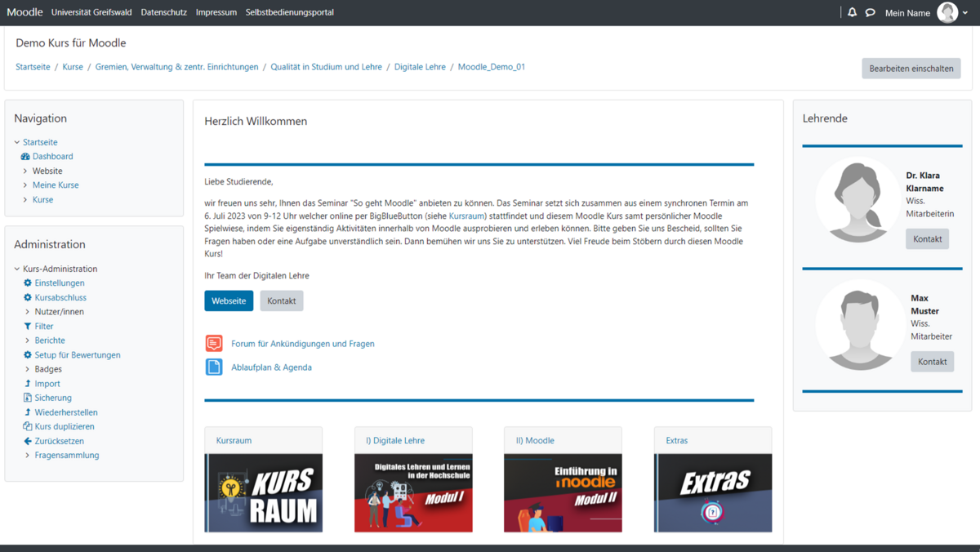Click the Dashboard icon in Navigation

(x=25, y=156)
